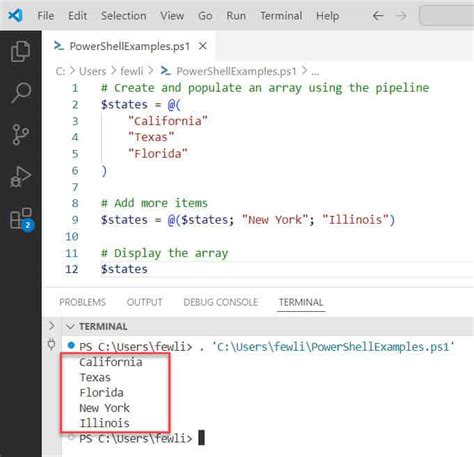The width and height of the screenshot is (474, 457).
Task: Click Illinois in the terminal output
Action: (x=104, y=423)
